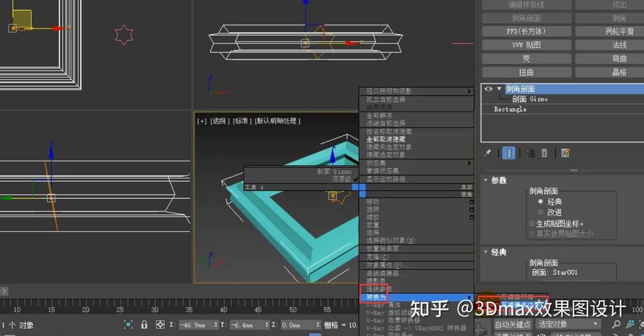
Task: Open Configure Modifier Sets icon
Action: coord(565,153)
